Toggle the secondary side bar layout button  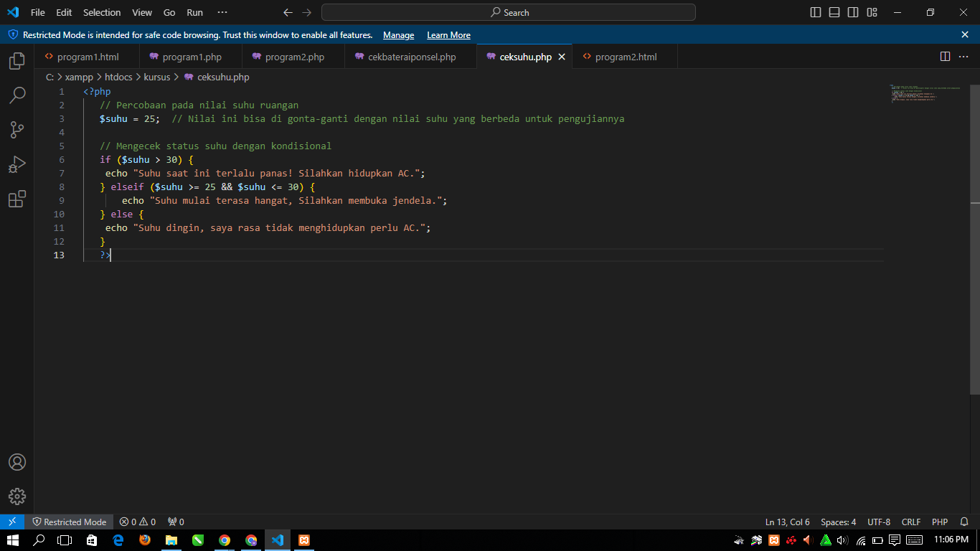tap(853, 12)
